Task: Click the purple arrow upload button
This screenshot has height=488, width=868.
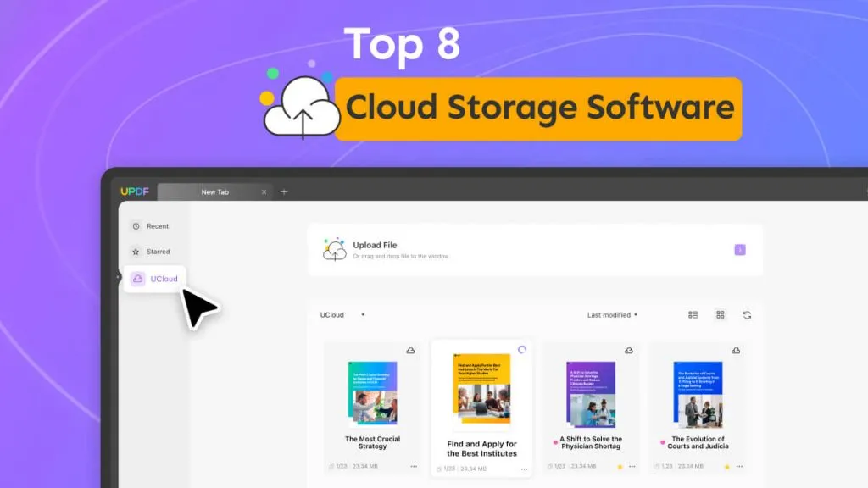Action: click(x=739, y=250)
